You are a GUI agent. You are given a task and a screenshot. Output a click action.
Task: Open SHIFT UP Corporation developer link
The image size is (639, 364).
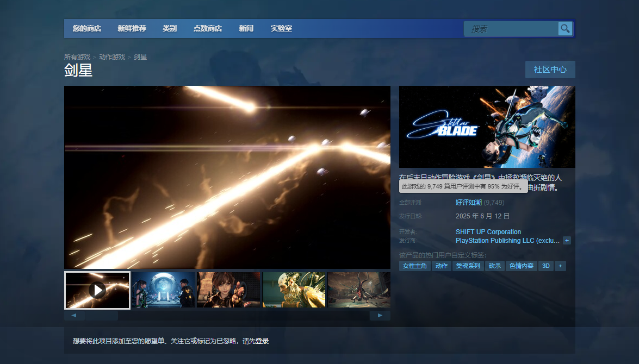point(488,232)
